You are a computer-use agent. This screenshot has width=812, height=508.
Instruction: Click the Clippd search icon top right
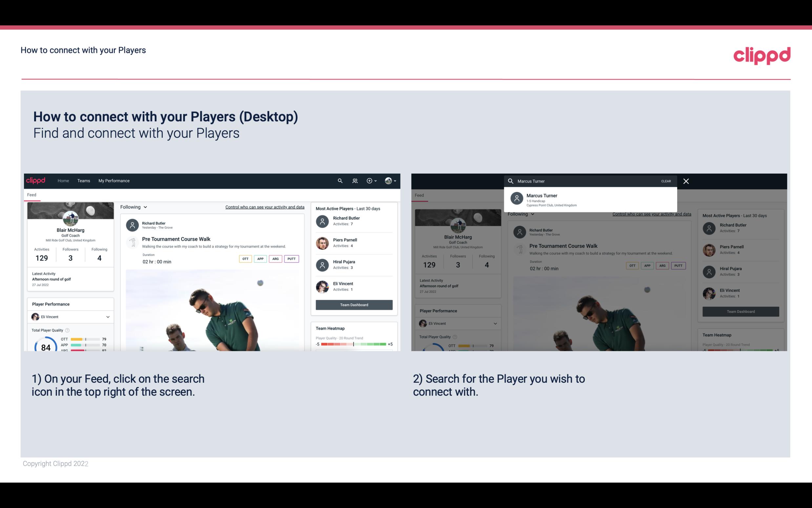(339, 181)
